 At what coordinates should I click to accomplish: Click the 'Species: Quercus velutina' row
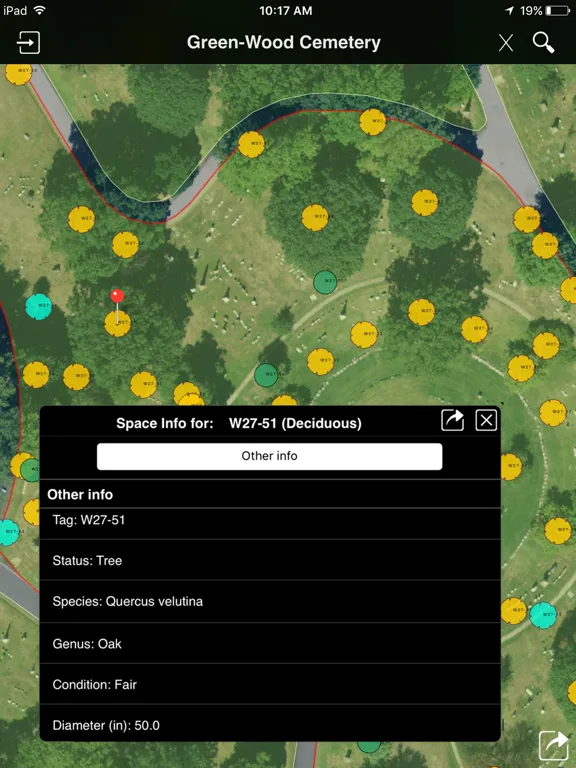[270, 601]
